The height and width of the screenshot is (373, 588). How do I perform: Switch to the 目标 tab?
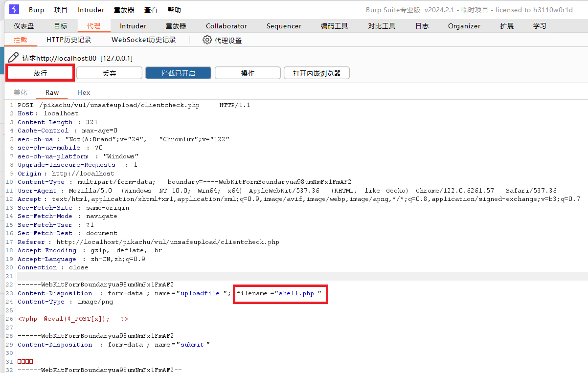[x=61, y=26]
